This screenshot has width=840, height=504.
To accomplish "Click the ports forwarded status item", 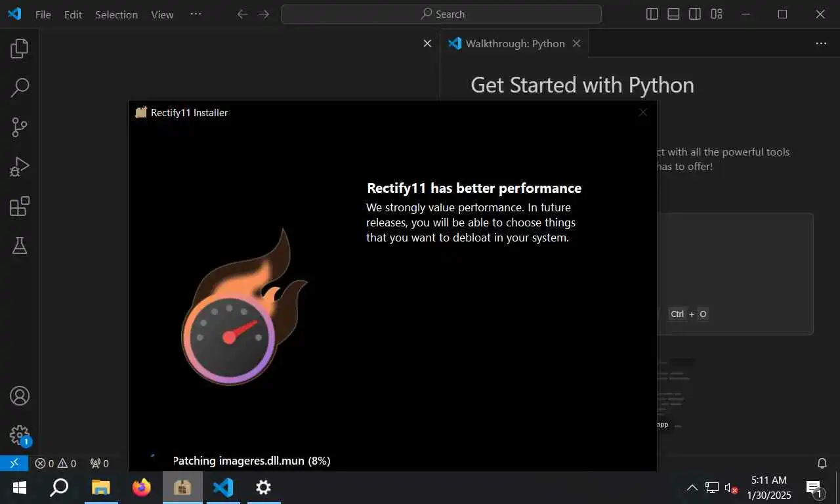I will point(99,463).
